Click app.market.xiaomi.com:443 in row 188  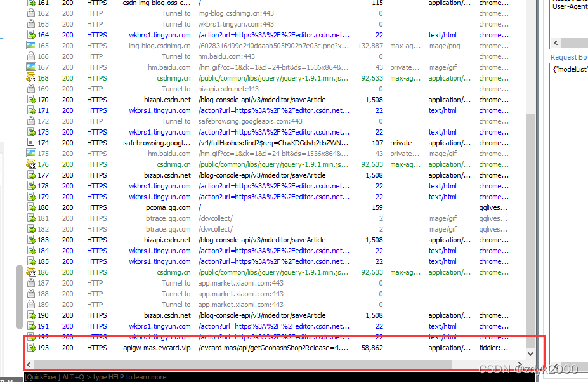[241, 294]
